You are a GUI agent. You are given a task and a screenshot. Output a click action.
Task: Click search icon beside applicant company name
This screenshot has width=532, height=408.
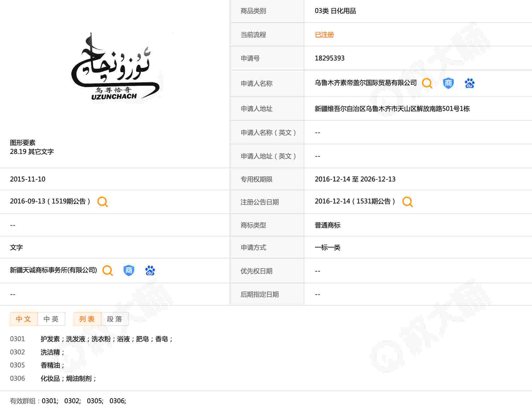point(427,83)
